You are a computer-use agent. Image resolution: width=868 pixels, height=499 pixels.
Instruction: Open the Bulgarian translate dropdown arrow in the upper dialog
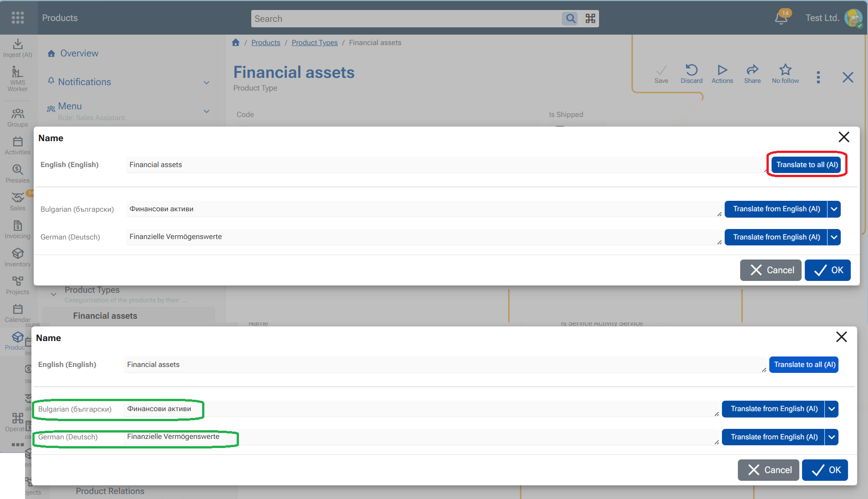click(x=834, y=209)
